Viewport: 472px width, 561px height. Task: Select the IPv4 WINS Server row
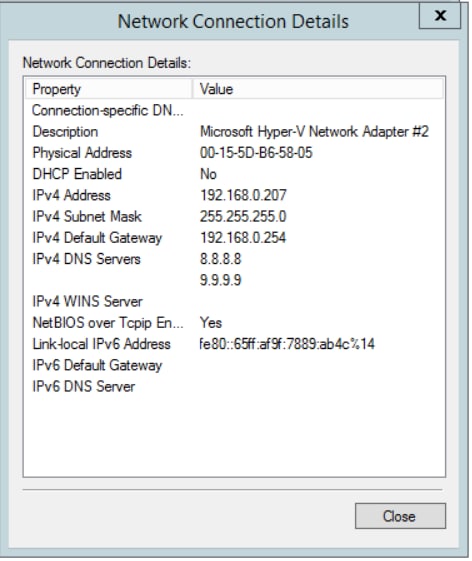[234, 302]
